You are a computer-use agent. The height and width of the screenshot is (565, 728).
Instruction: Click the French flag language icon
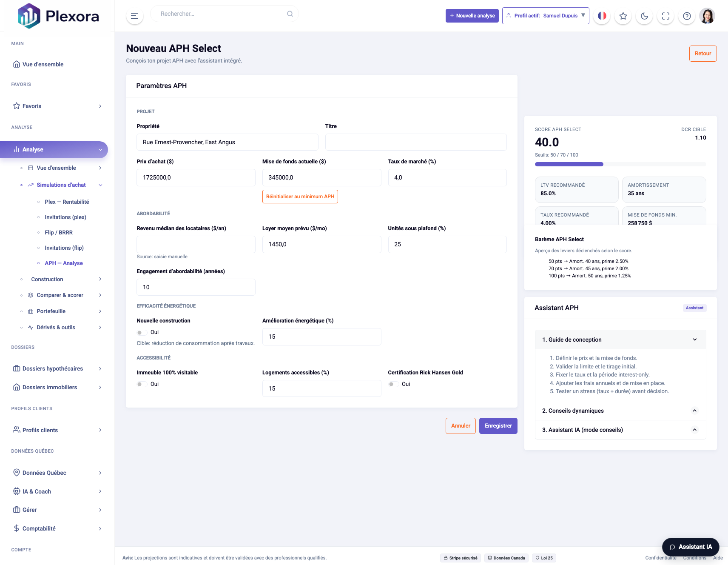(x=602, y=16)
